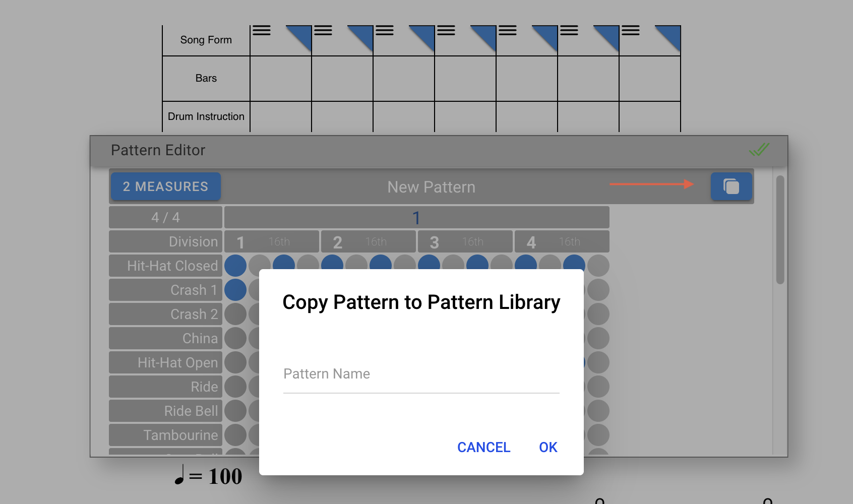
Task: Open the 16th division selector under beat 1
Action: coord(279,241)
